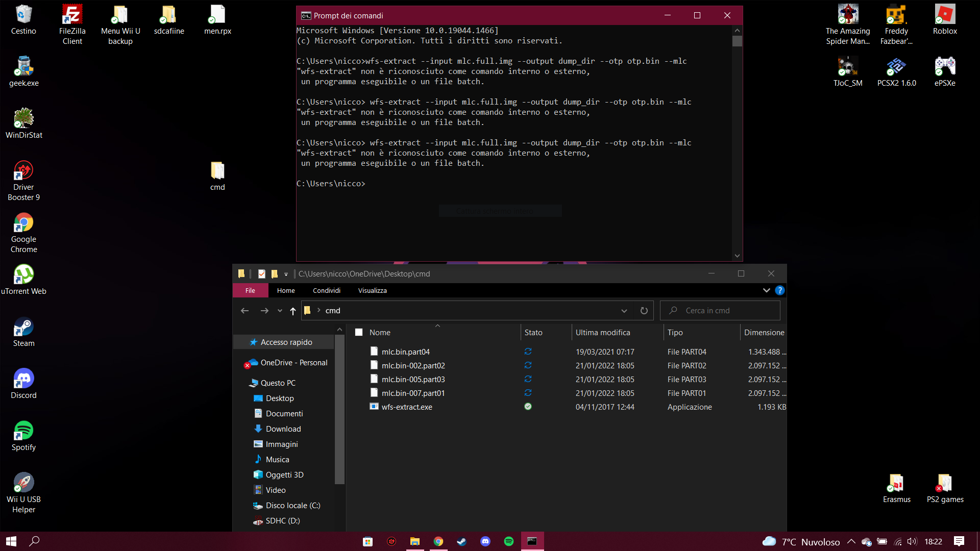
Task: Click the Steam taskbar icon
Action: pyautogui.click(x=461, y=541)
